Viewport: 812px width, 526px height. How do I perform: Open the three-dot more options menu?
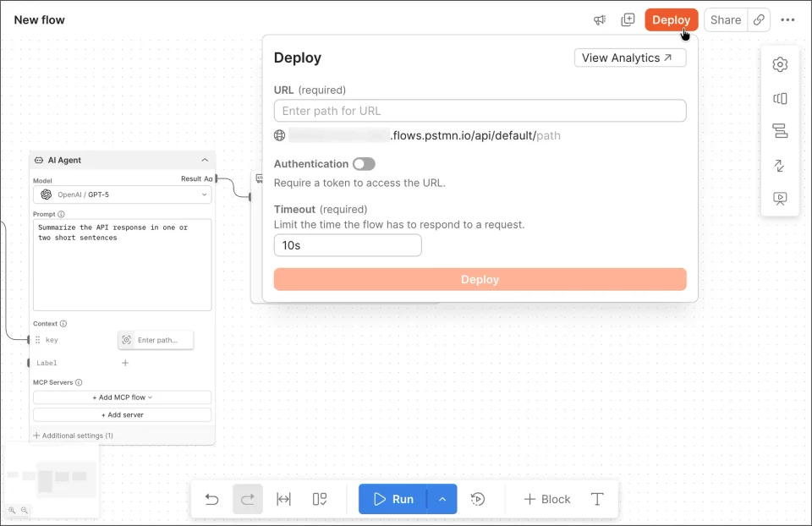(x=787, y=20)
